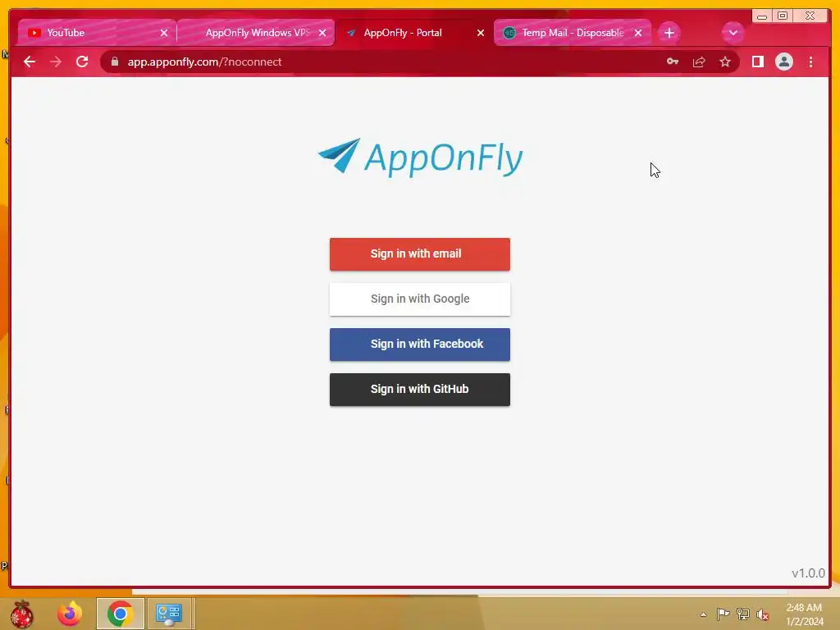Focus the address bar URL
840x630 pixels.
(204, 62)
